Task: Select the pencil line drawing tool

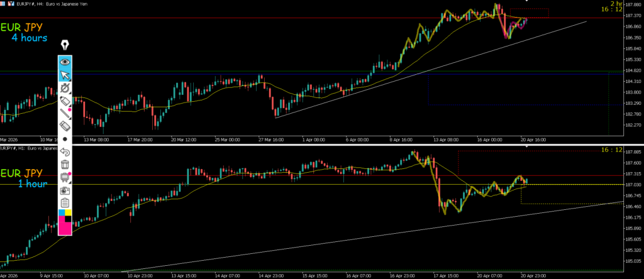Action: point(65,114)
